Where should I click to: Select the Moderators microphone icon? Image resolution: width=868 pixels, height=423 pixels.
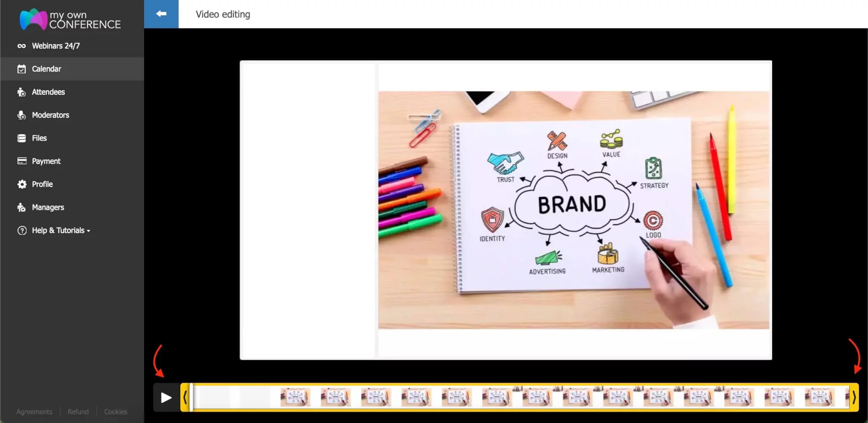[22, 115]
